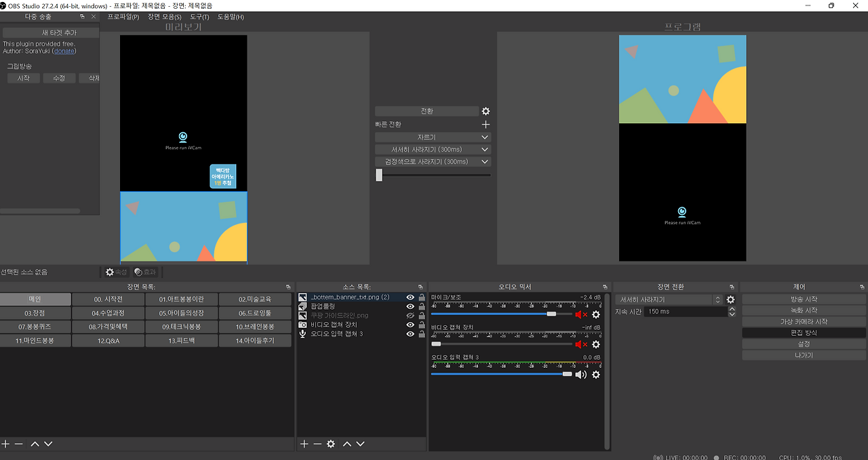Move scene down in 장면 목록
Viewport: 868px width, 460px height.
click(48, 444)
